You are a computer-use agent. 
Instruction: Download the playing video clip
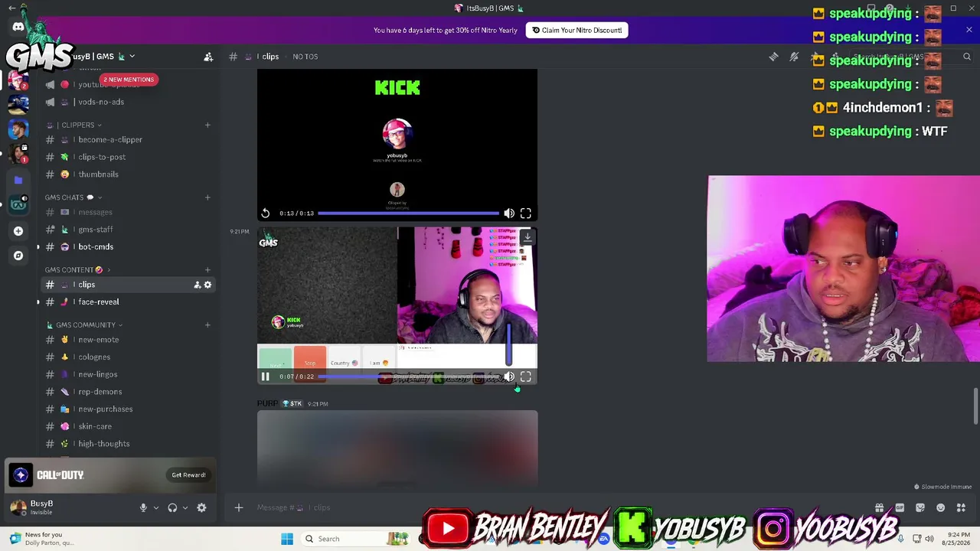(528, 237)
